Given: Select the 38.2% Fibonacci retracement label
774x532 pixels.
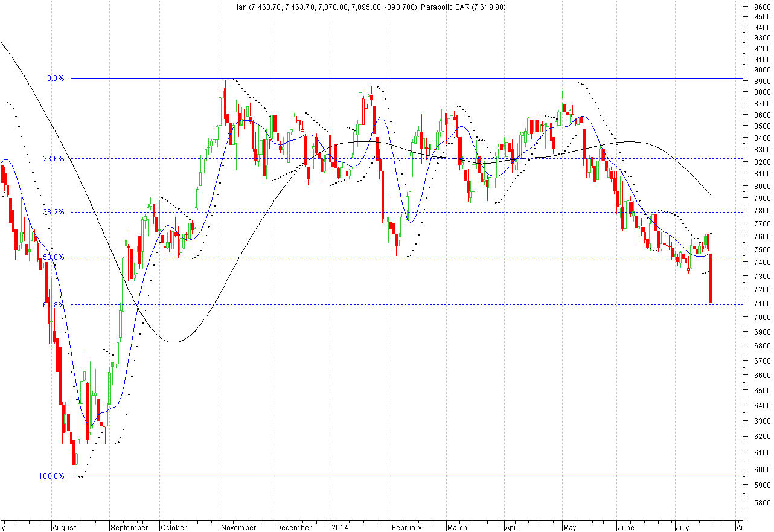Looking at the screenshot, I should (53, 212).
